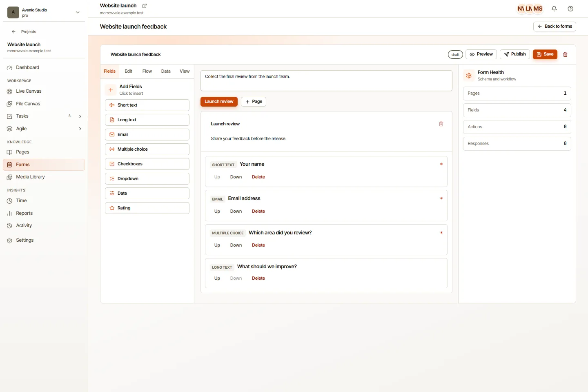Open the external link icon beside Website launch
Screen dimensions: 588x392
pyautogui.click(x=145, y=6)
